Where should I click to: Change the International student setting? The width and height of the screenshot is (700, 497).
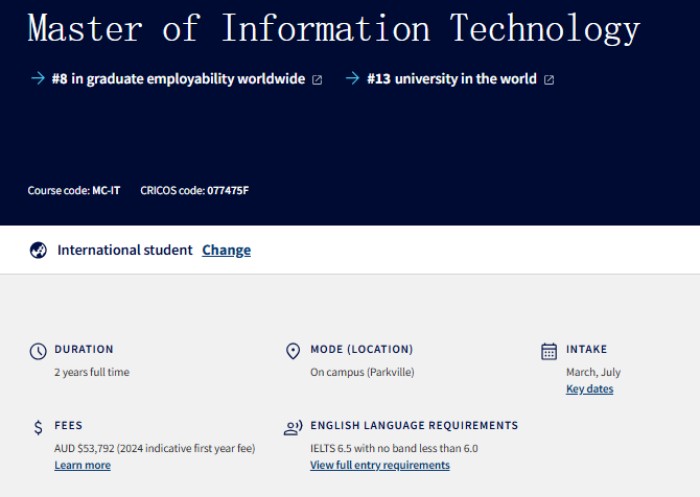[226, 250]
